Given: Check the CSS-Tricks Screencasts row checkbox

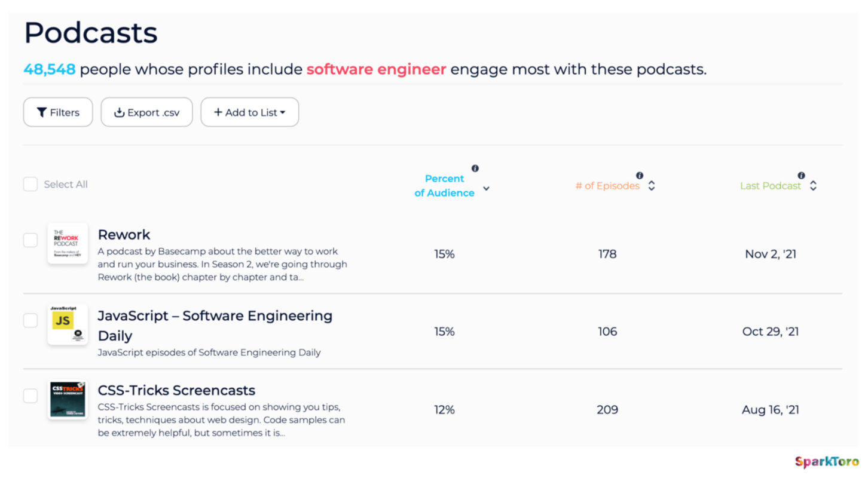Looking at the screenshot, I should pyautogui.click(x=30, y=396).
